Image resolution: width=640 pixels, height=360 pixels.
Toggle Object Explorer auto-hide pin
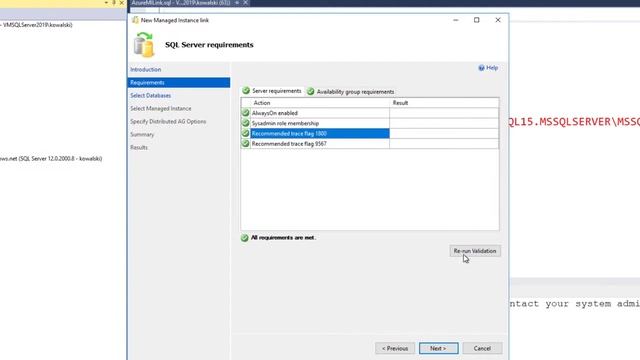click(x=113, y=3)
